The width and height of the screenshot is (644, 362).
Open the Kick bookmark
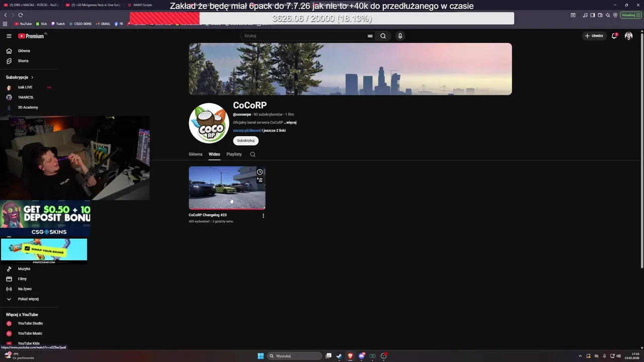point(42,24)
